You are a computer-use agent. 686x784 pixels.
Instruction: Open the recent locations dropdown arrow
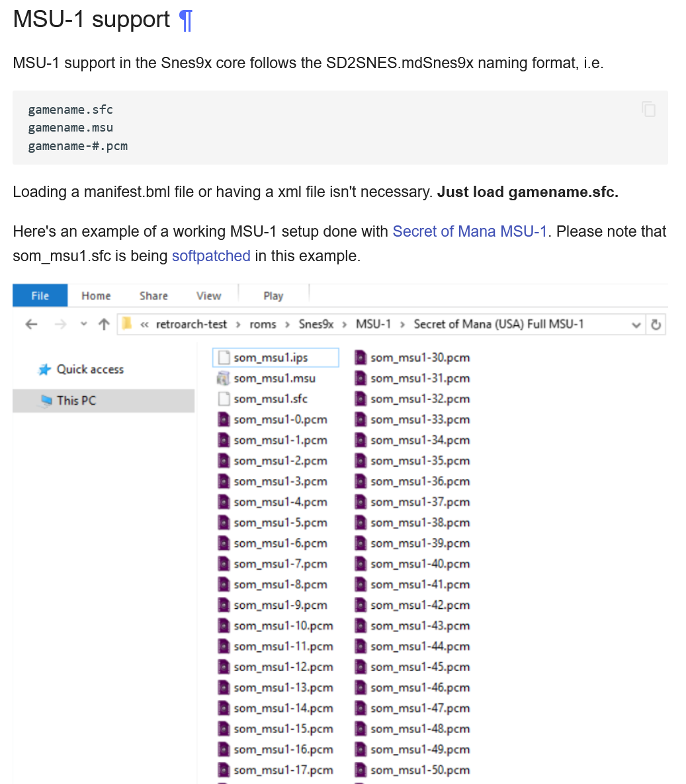click(x=83, y=324)
